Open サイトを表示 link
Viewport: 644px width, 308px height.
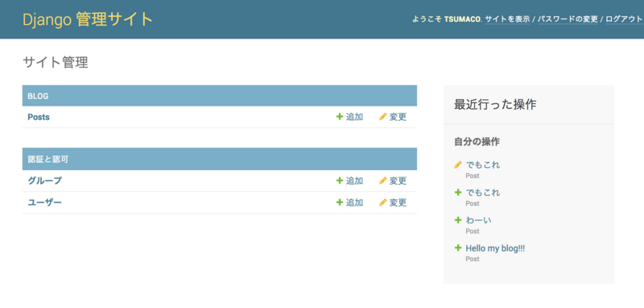coord(507,19)
